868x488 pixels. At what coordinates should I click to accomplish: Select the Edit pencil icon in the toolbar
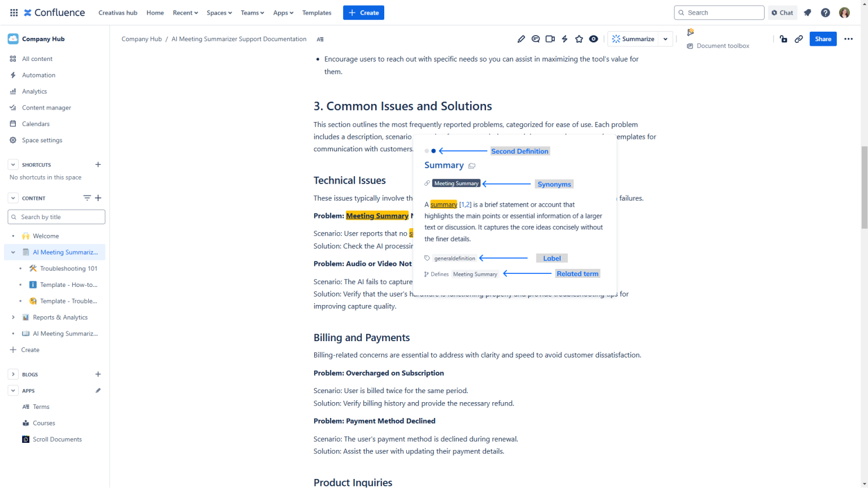(521, 38)
